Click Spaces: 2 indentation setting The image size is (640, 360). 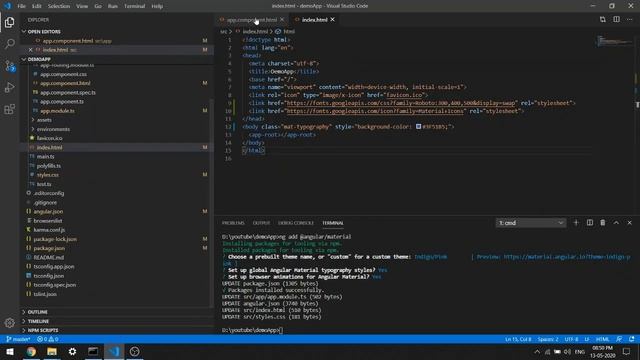tap(548, 339)
